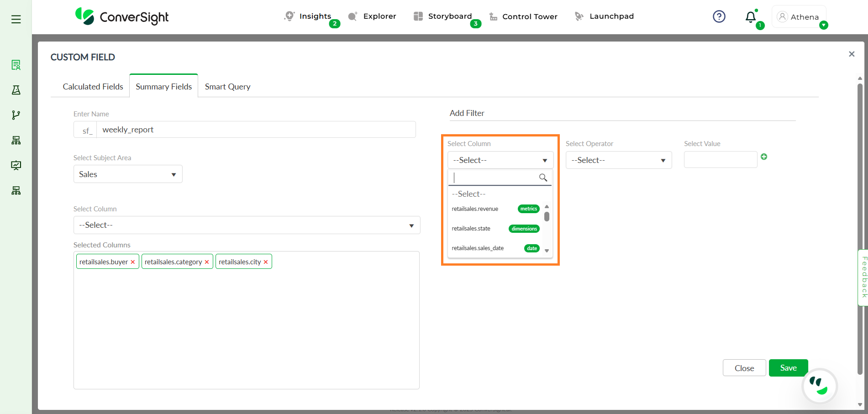
Task: Switch to the Smart Query tab
Action: tap(227, 87)
